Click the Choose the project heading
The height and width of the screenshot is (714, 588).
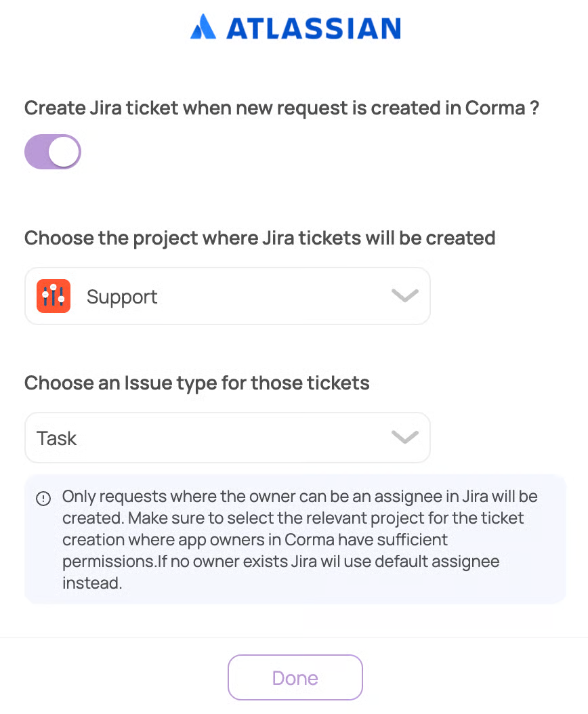click(x=259, y=238)
